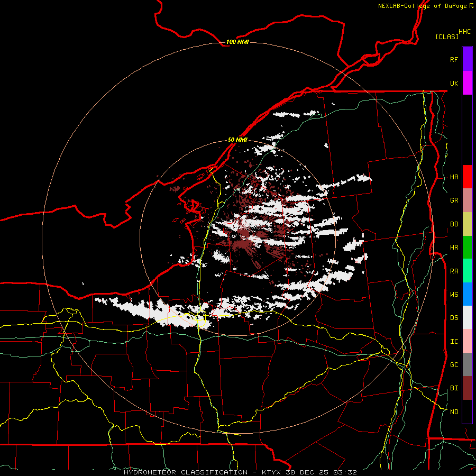Screen dimensions: 476x476
Task: Select the BD yellow legend block
Action: click(x=467, y=224)
